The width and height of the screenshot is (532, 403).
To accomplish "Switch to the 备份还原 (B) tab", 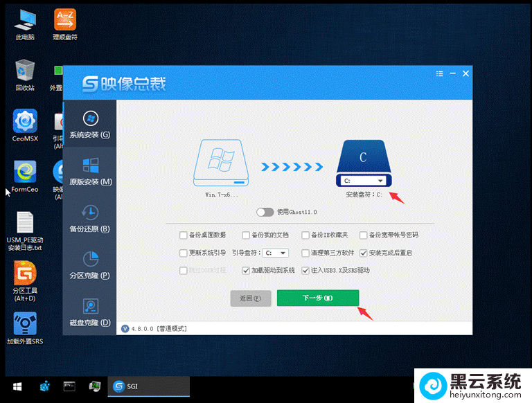I will click(x=89, y=217).
